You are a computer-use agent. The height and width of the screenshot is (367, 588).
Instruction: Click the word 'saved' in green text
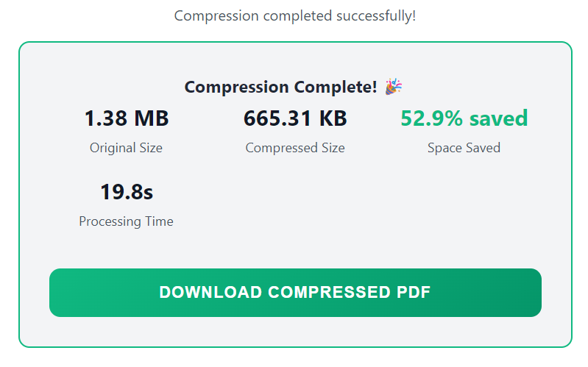tap(498, 118)
